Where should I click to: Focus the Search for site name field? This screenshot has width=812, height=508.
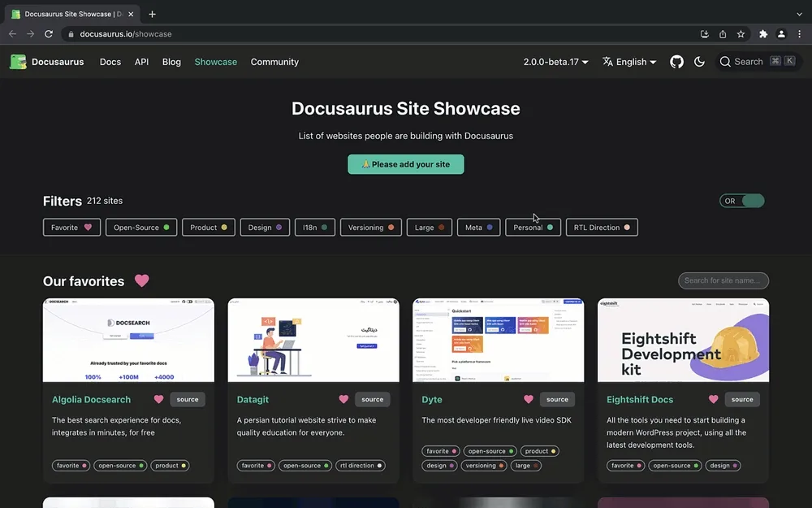click(x=723, y=280)
